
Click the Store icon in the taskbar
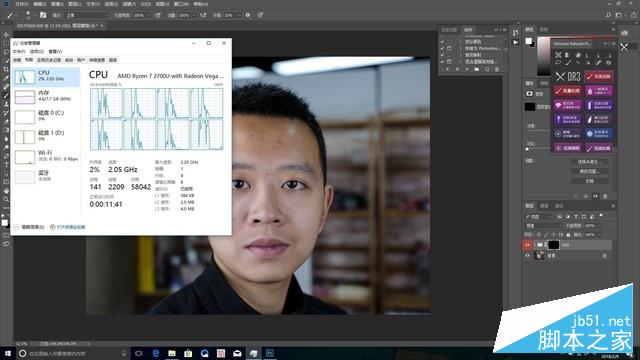188,353
